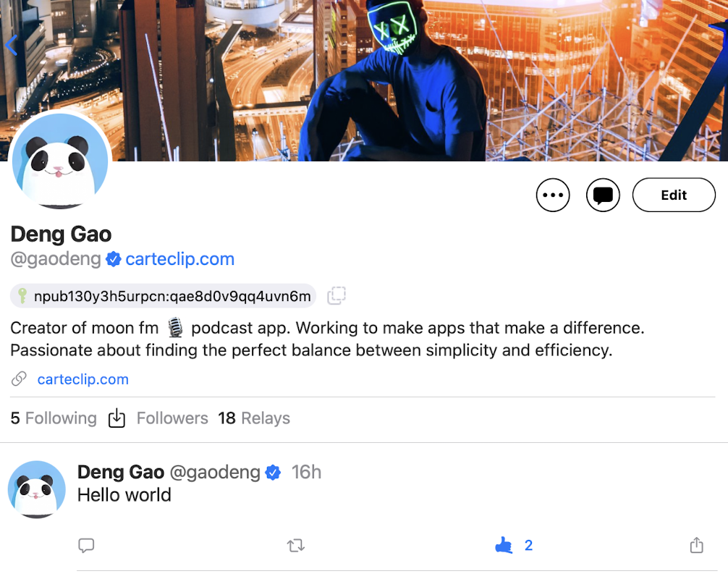Go back using the blue chevron arrow
Viewport: 728px width, 579px height.
[12, 45]
